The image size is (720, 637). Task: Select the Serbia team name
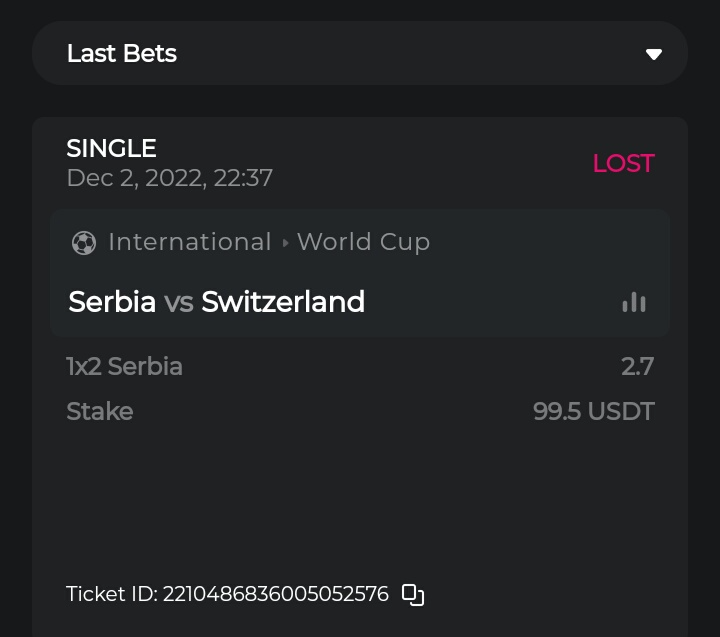click(112, 302)
